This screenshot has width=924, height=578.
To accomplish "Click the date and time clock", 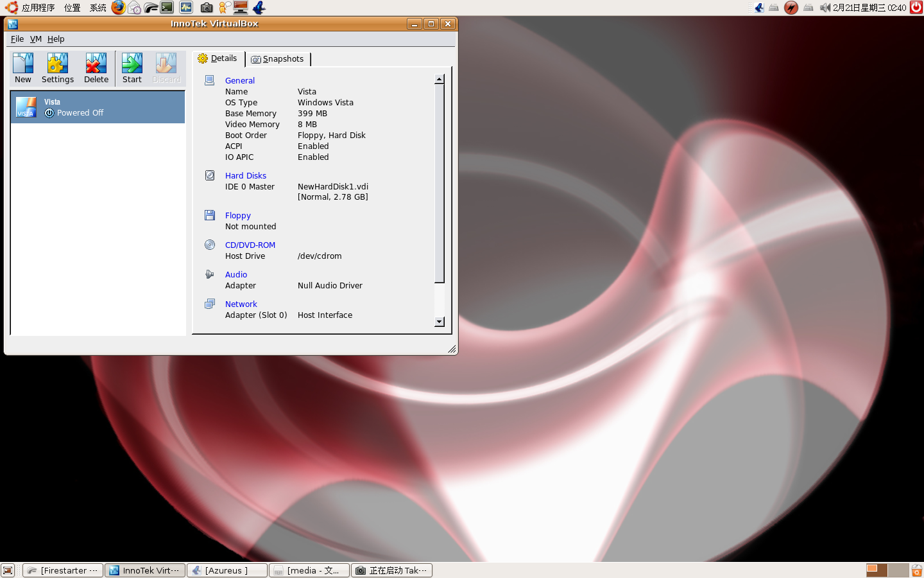I will (x=869, y=8).
